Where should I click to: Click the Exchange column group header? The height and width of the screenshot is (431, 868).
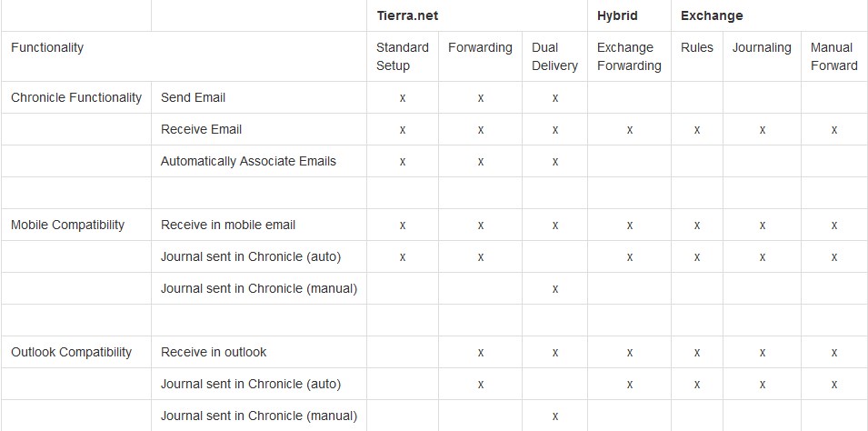pos(712,15)
